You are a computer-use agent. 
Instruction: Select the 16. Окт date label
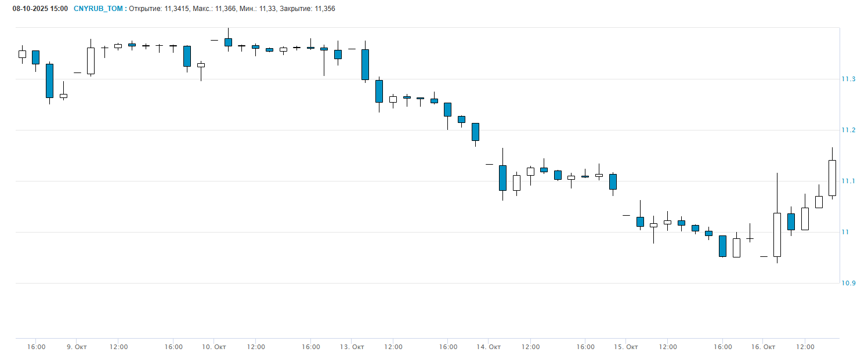pyautogui.click(x=763, y=347)
